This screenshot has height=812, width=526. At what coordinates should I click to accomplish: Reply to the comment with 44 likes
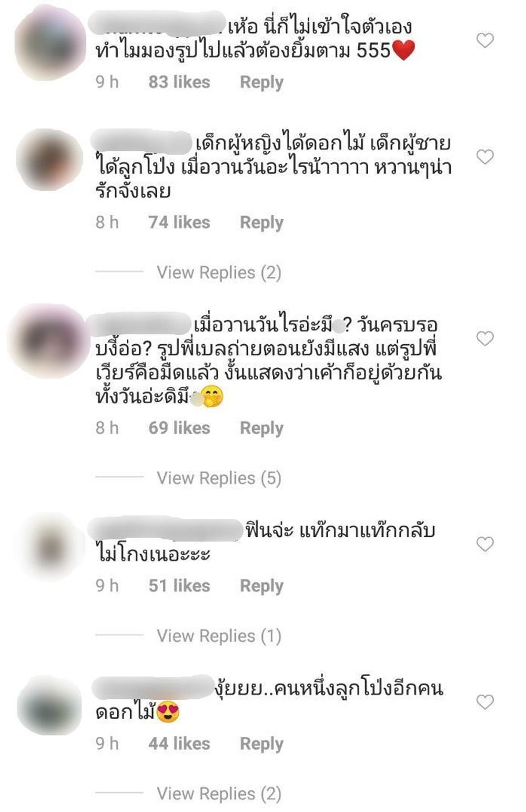[x=261, y=744]
